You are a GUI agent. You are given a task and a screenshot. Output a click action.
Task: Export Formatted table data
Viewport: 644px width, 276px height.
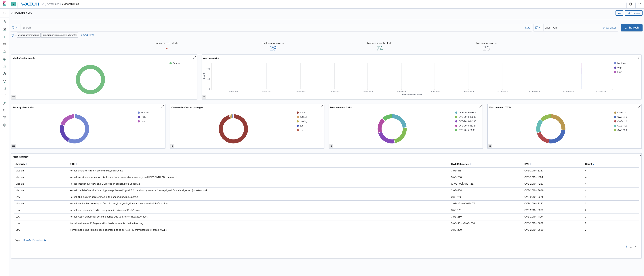click(x=39, y=240)
